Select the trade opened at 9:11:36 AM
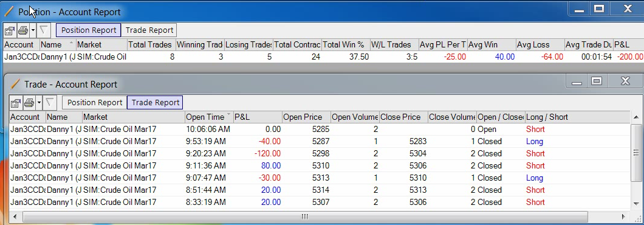644x225 pixels. tap(320, 166)
